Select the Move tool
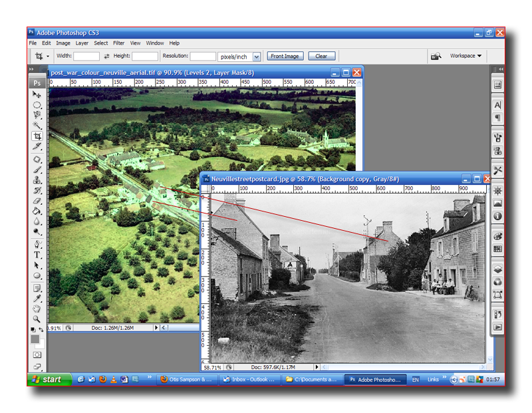The height and width of the screenshot is (413, 532). (37, 94)
